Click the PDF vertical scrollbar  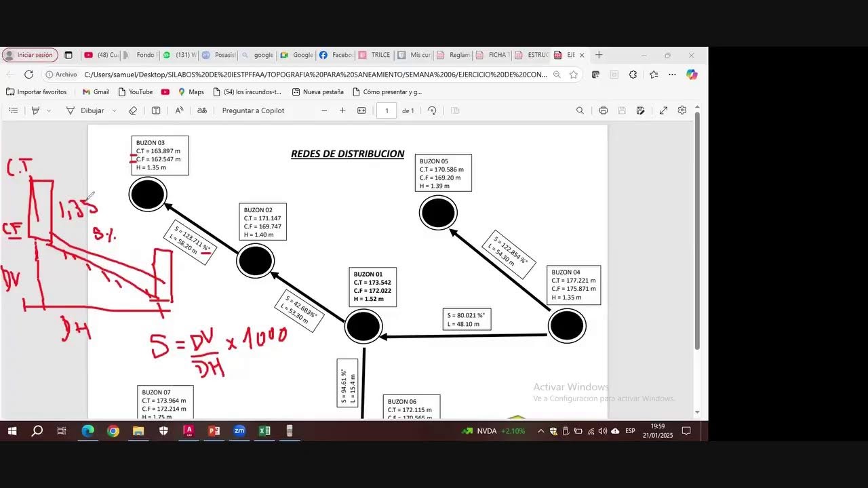pyautogui.click(x=697, y=230)
